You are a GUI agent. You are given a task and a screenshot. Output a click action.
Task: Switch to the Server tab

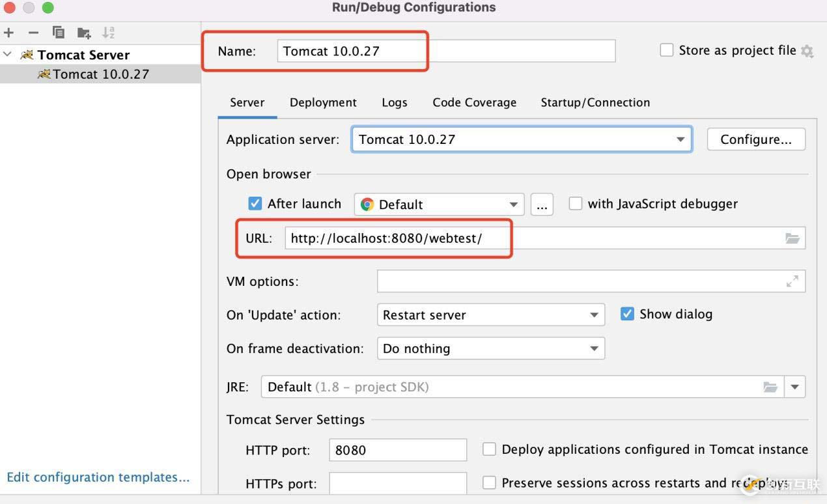[x=247, y=102]
